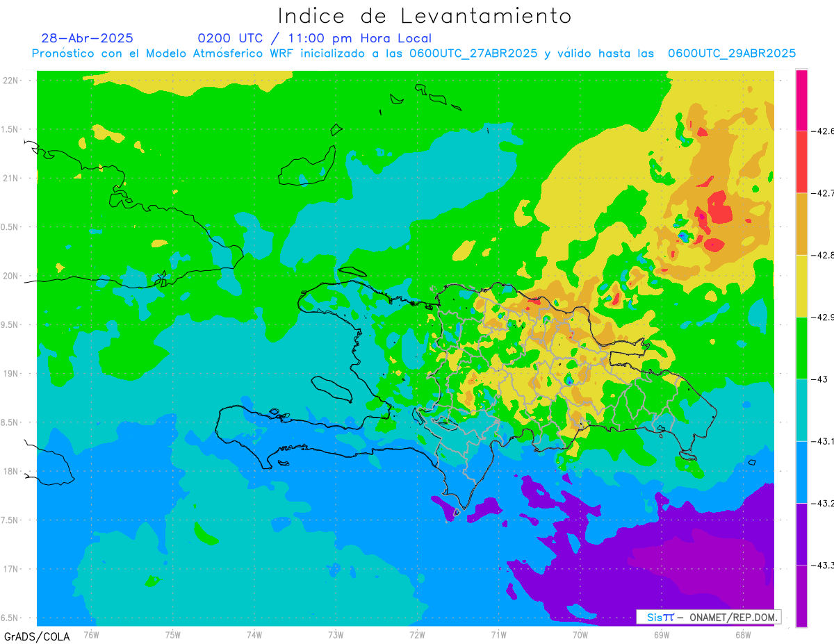
Task: Click the '0.5N' latitude label
Action: pyautogui.click(x=9, y=226)
